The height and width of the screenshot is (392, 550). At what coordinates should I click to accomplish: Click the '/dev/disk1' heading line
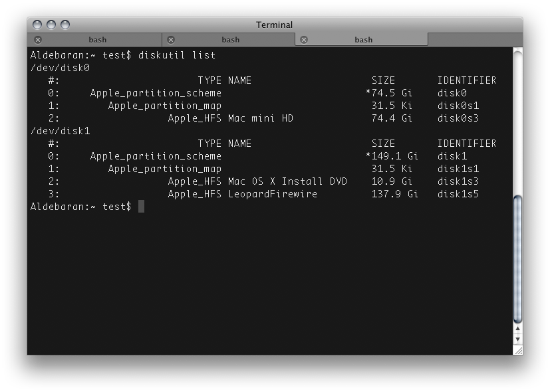pyautogui.click(x=60, y=131)
